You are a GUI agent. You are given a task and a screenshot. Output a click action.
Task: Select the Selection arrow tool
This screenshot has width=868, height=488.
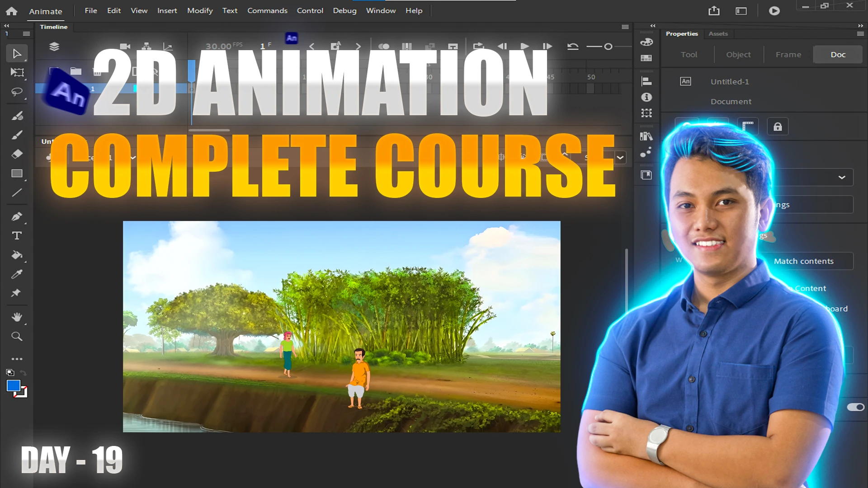[x=17, y=54]
